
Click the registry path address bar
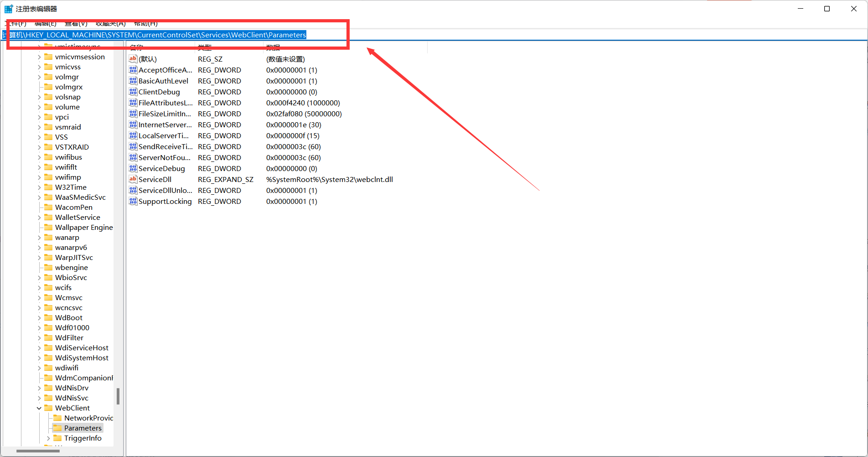tap(434, 35)
